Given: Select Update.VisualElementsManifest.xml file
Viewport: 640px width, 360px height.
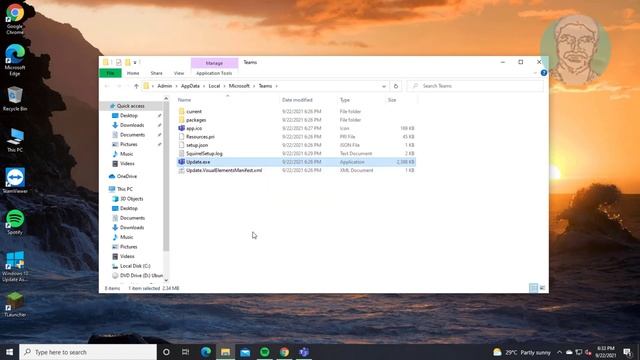Looking at the screenshot, I should 224,170.
